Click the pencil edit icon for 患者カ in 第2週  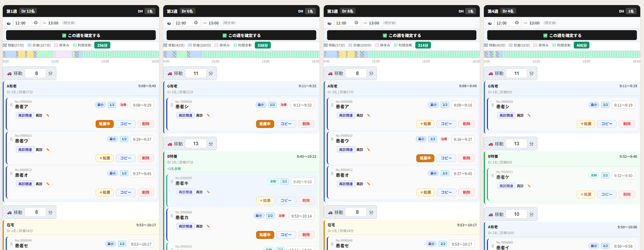coord(208,226)
